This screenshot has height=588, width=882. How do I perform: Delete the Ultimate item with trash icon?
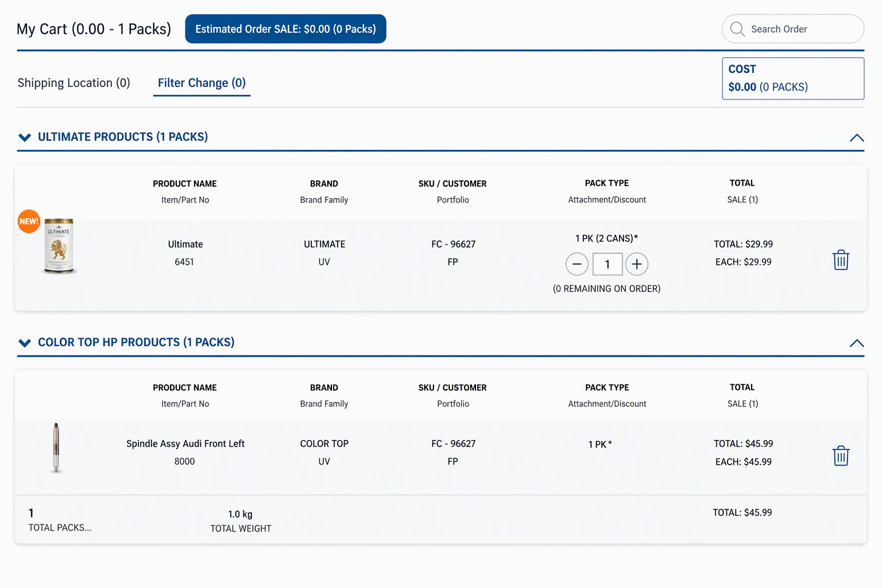(841, 260)
